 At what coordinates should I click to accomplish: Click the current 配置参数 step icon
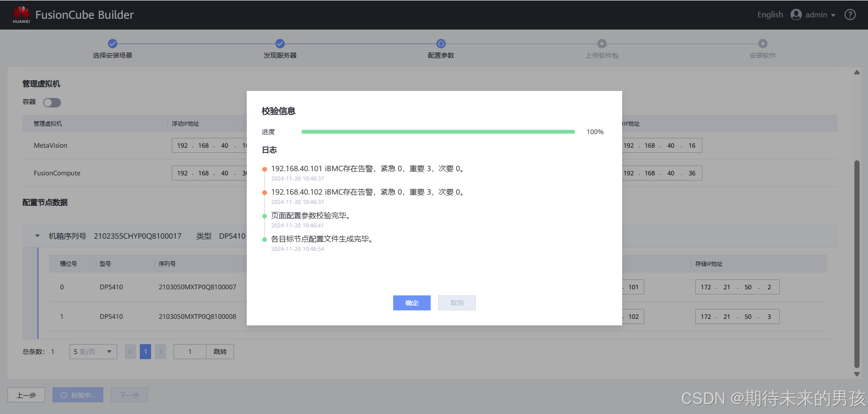coord(441,44)
